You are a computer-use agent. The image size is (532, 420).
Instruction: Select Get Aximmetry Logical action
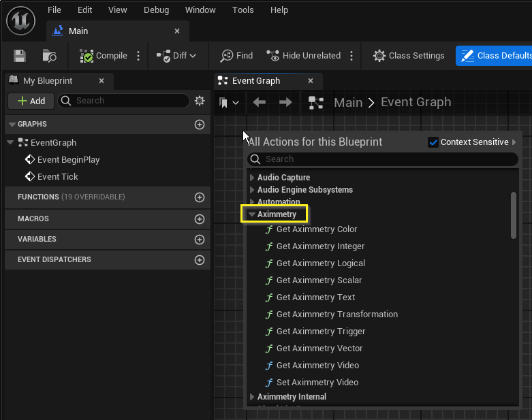pos(321,263)
